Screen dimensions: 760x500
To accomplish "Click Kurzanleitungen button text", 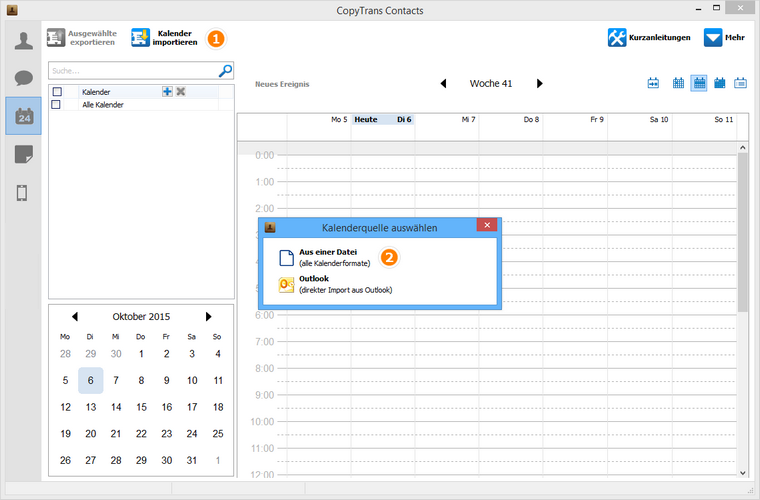I will coord(659,38).
